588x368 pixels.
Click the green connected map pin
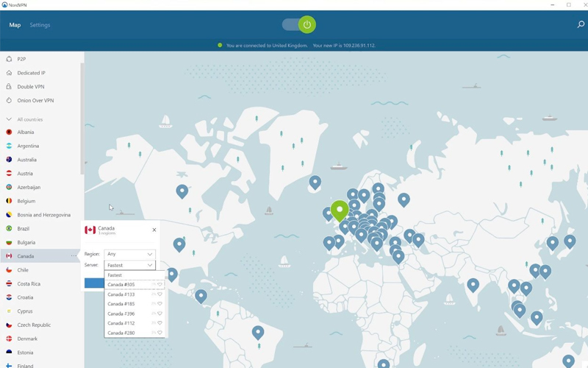pyautogui.click(x=339, y=210)
